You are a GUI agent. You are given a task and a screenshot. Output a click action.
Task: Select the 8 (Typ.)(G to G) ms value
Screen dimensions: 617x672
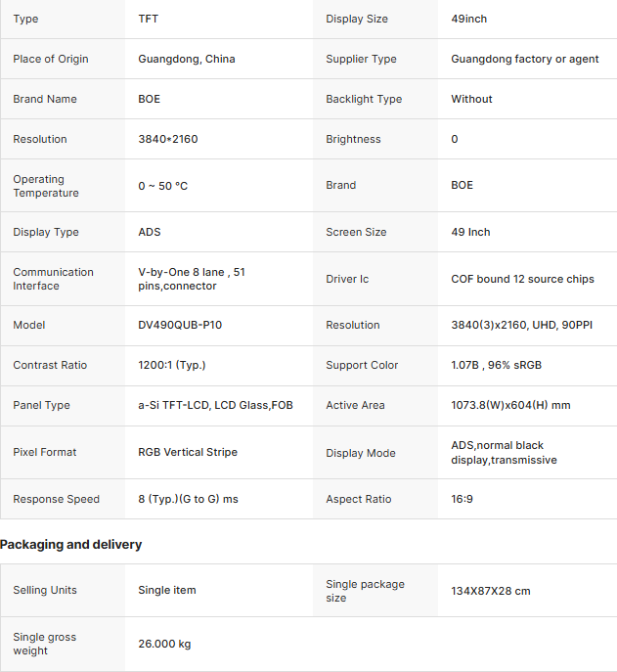(188, 499)
